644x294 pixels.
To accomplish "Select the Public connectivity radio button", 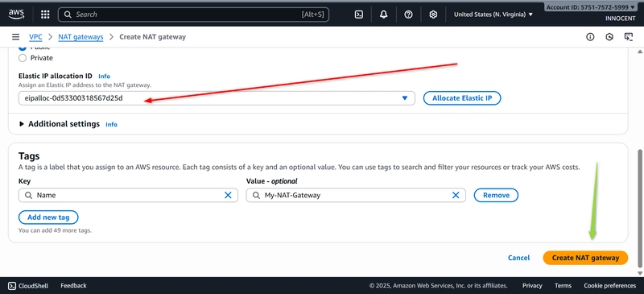I will tap(23, 48).
